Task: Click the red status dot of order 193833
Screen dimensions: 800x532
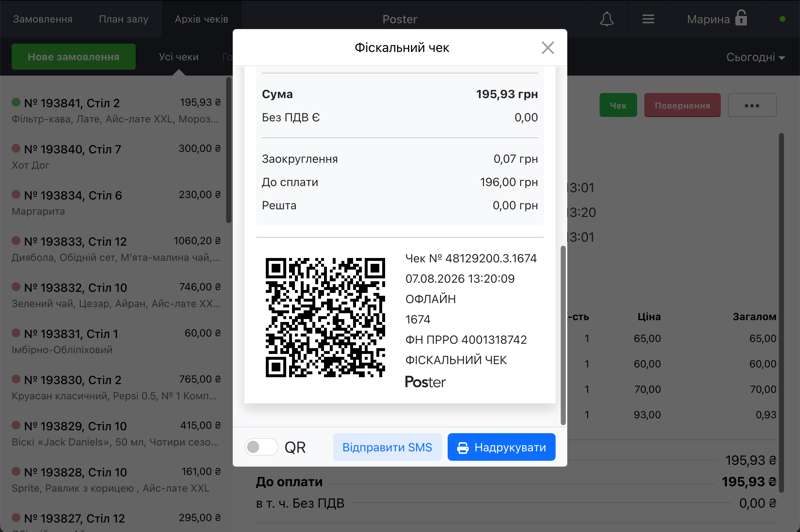Action: 16,240
